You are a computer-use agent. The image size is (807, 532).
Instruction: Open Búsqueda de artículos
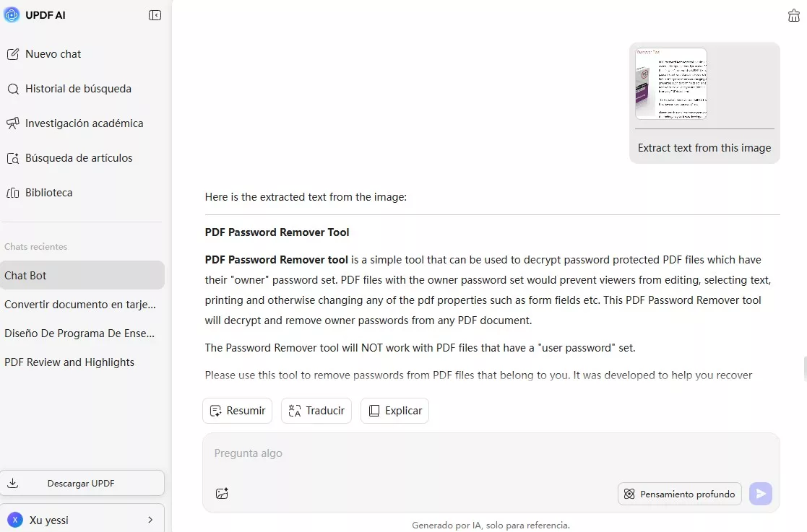coord(79,158)
